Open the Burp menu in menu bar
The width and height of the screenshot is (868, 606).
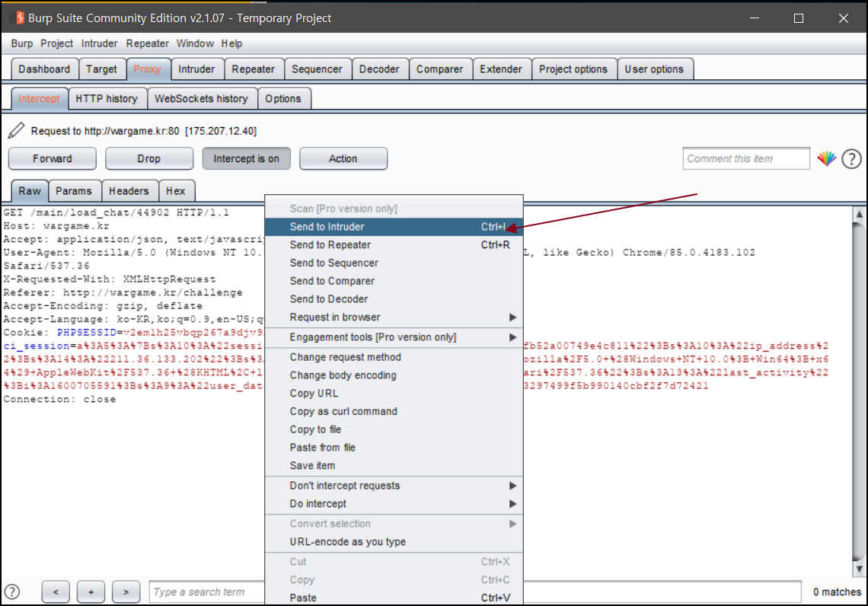21,43
